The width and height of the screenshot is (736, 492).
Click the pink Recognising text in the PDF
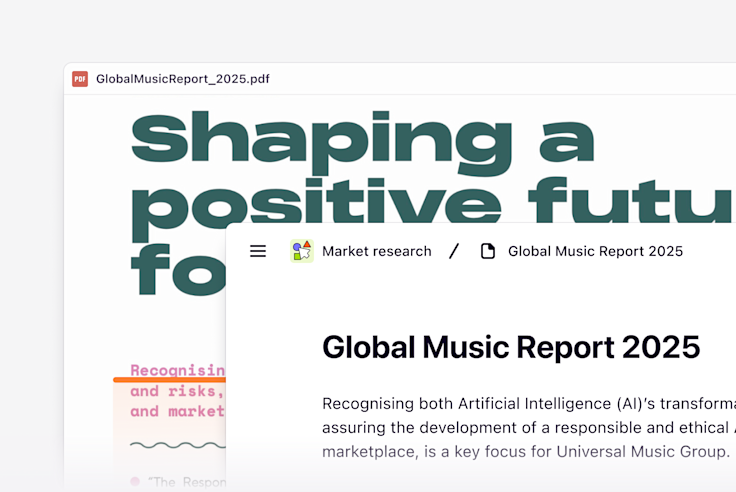click(178, 370)
